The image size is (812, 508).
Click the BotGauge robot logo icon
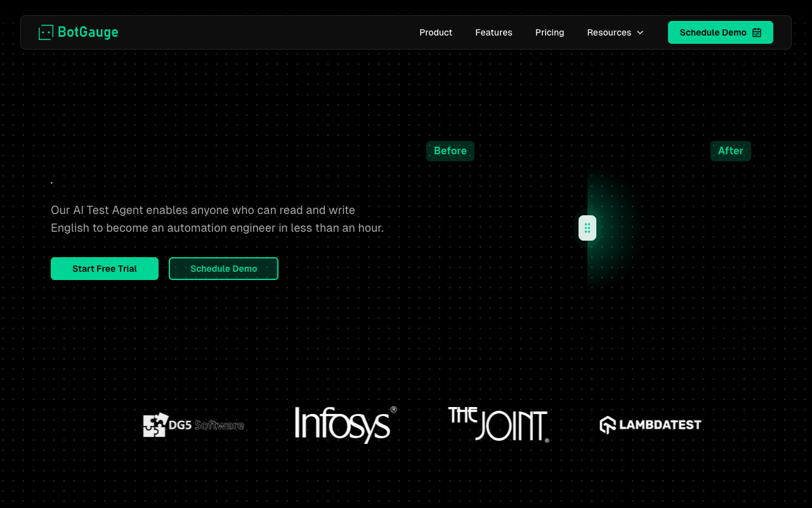tap(46, 32)
